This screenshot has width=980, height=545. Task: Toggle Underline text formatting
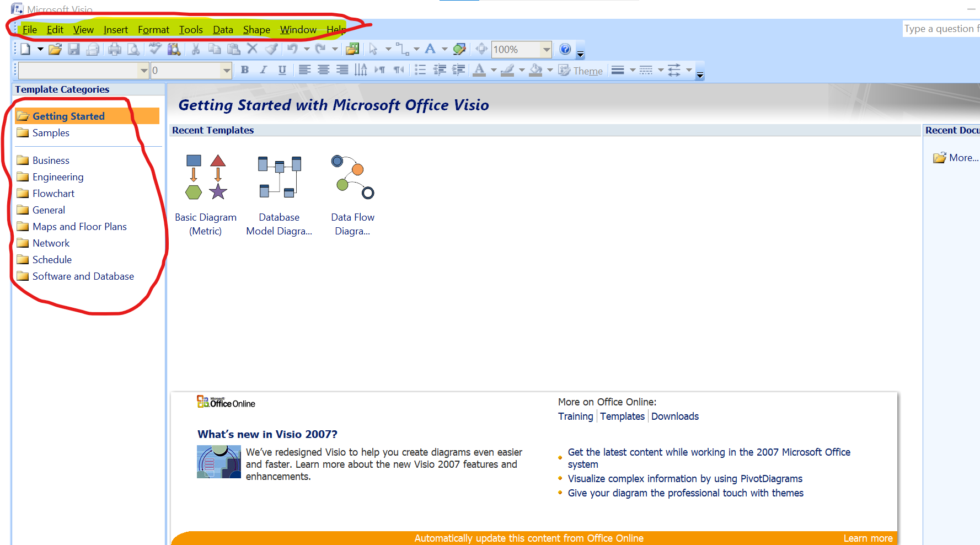pyautogui.click(x=282, y=70)
